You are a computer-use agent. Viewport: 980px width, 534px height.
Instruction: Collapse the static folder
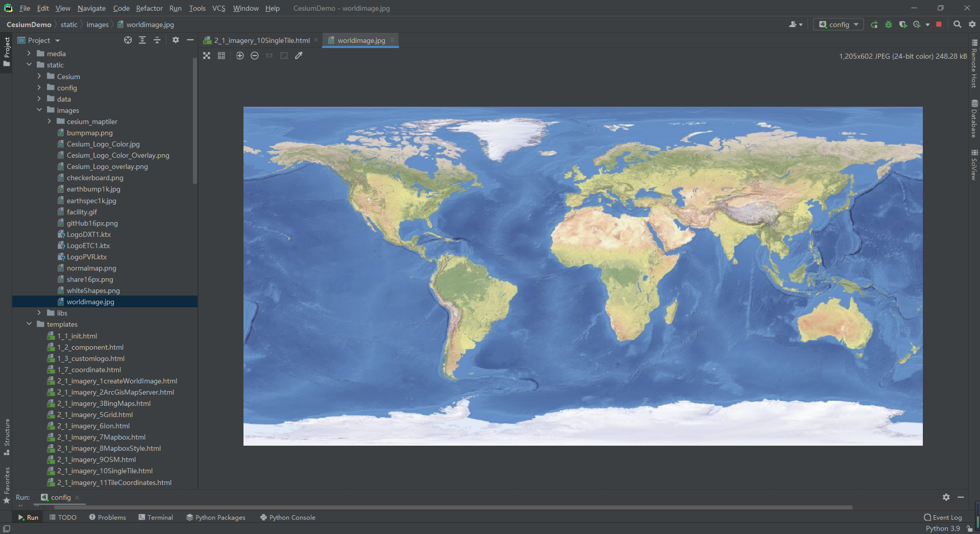29,65
